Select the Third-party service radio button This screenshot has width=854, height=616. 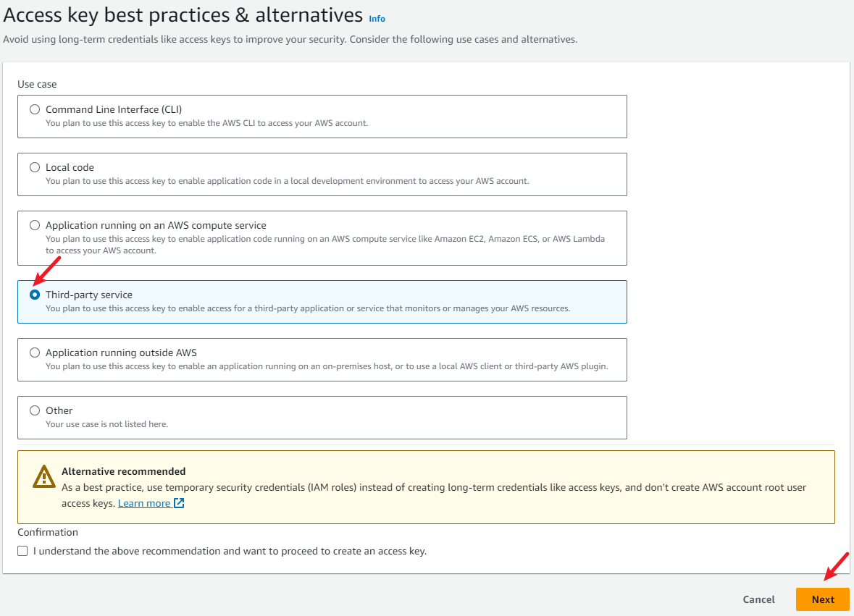point(35,295)
